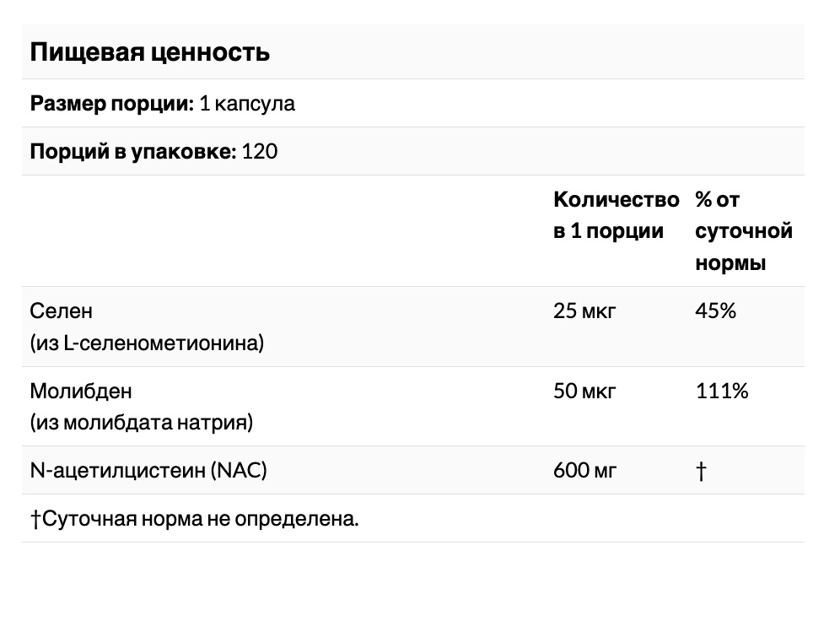
Task: Click the dagger symbol starting the footnote
Action: [x=35, y=519]
